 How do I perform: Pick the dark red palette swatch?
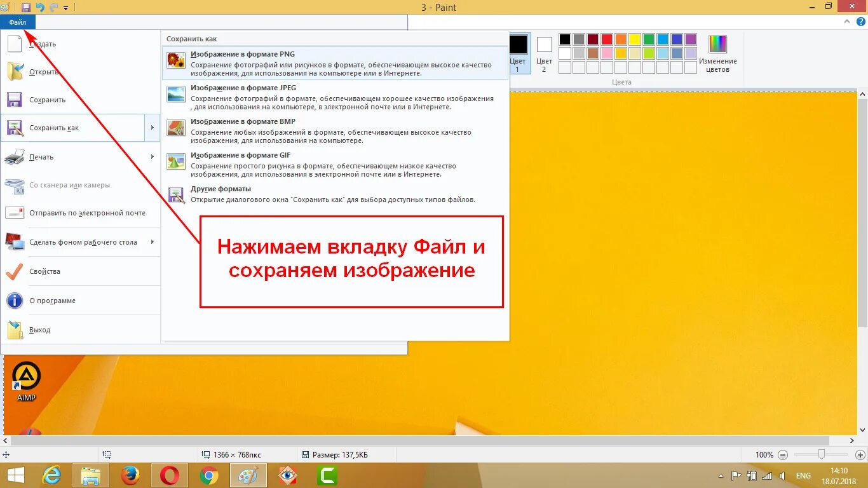coord(593,39)
